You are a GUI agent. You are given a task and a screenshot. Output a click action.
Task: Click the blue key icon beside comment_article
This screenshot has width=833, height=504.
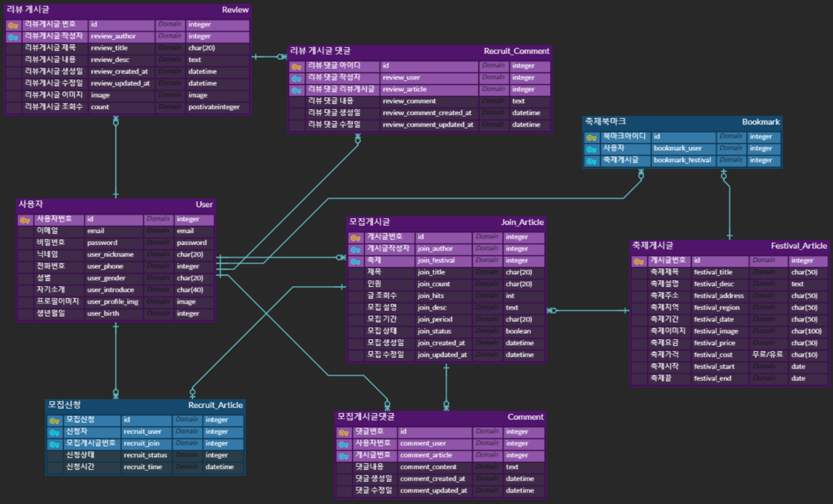[x=343, y=456]
